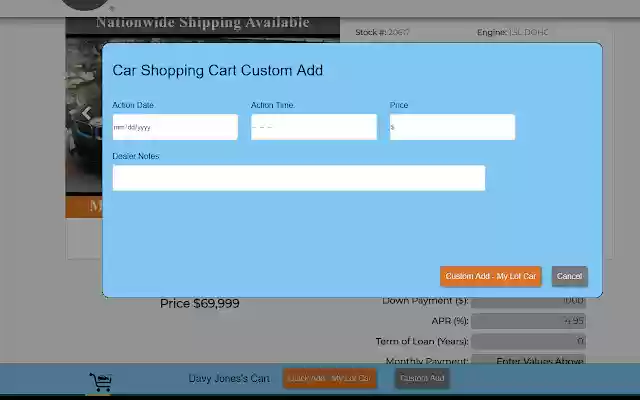The height and width of the screenshot is (400, 640).
Task: Click the Davy Jones's Cart label
Action: 229,379
